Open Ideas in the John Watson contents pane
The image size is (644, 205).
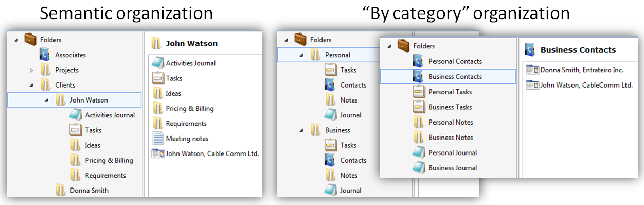pos(173,93)
